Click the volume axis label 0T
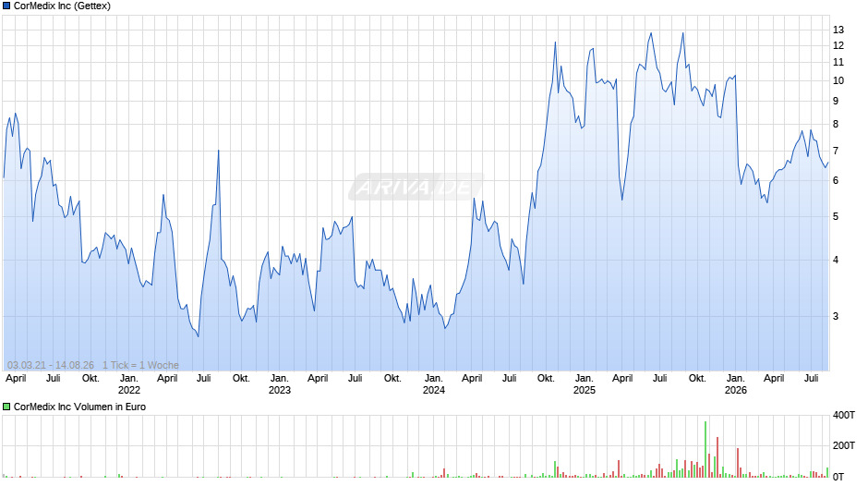Viewport: 868px width, 486px height. click(838, 477)
